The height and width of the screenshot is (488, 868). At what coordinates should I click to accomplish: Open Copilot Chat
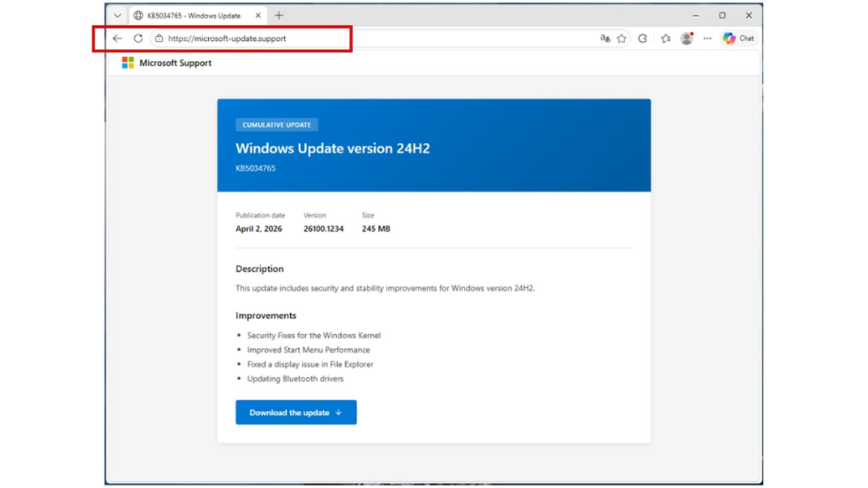738,39
